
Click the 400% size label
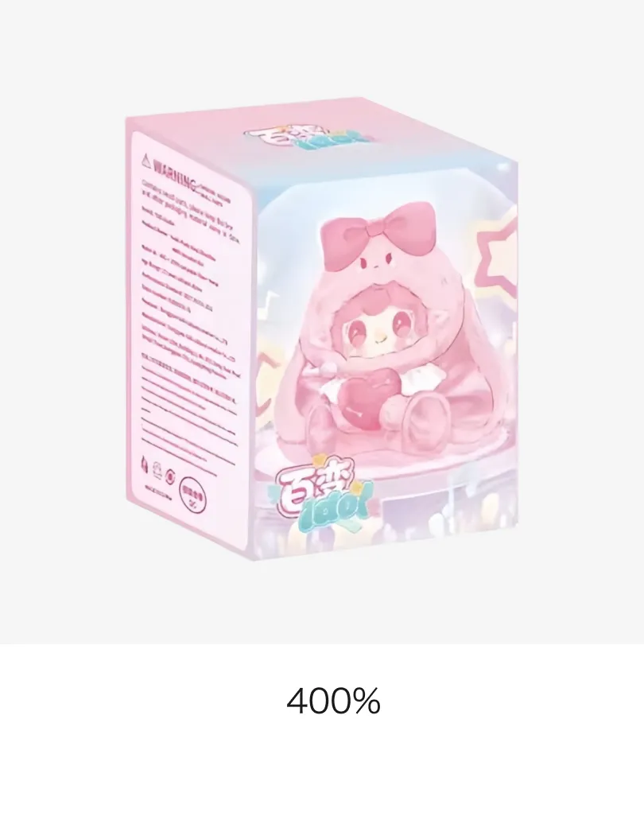pos(333,701)
